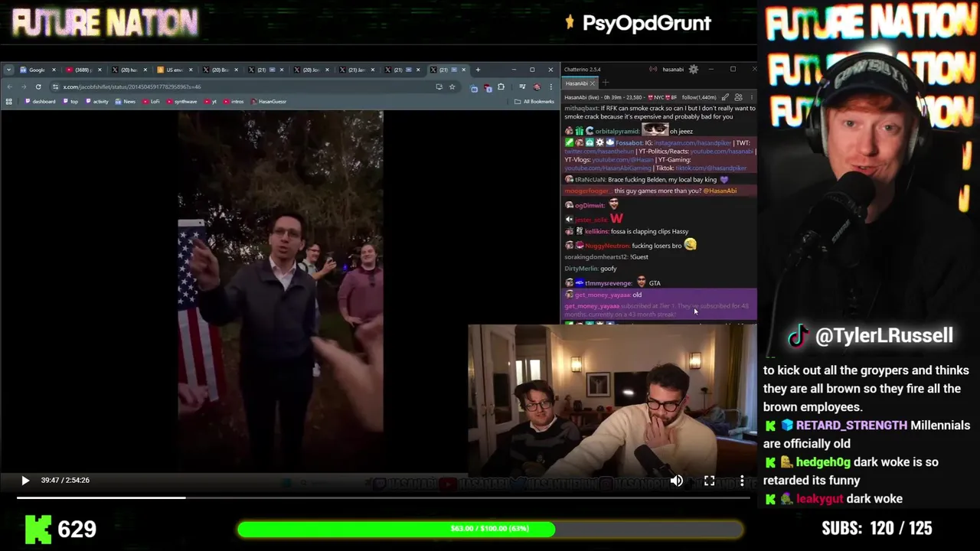
Task: Click NuggyNeutron username in chat
Action: 607,246
